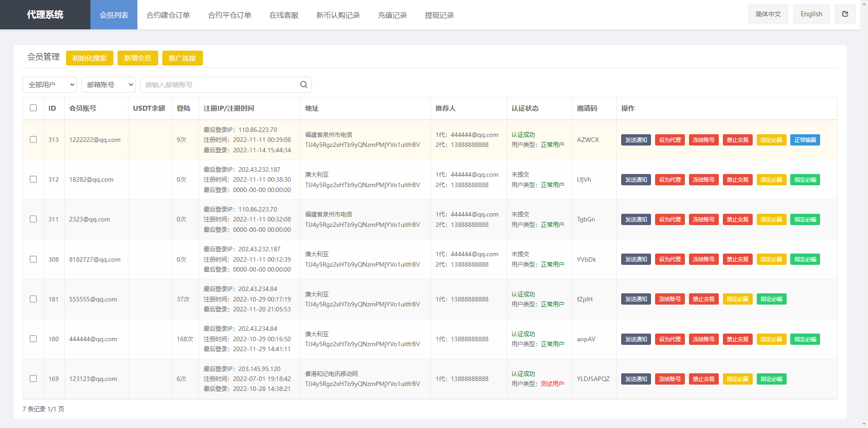The width and height of the screenshot is (868, 428).
Task: Go to 在线客服 page
Action: pos(284,15)
